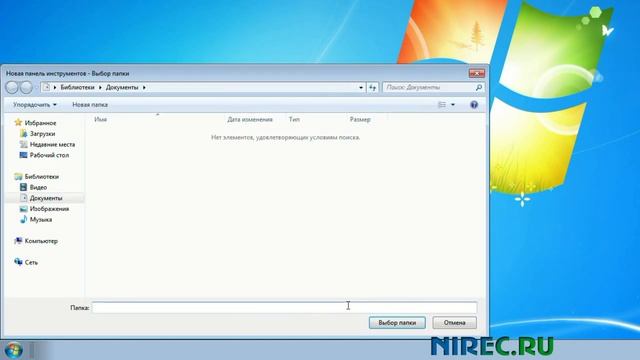Select Рабочий стол in navigation pane

[x=49, y=155]
